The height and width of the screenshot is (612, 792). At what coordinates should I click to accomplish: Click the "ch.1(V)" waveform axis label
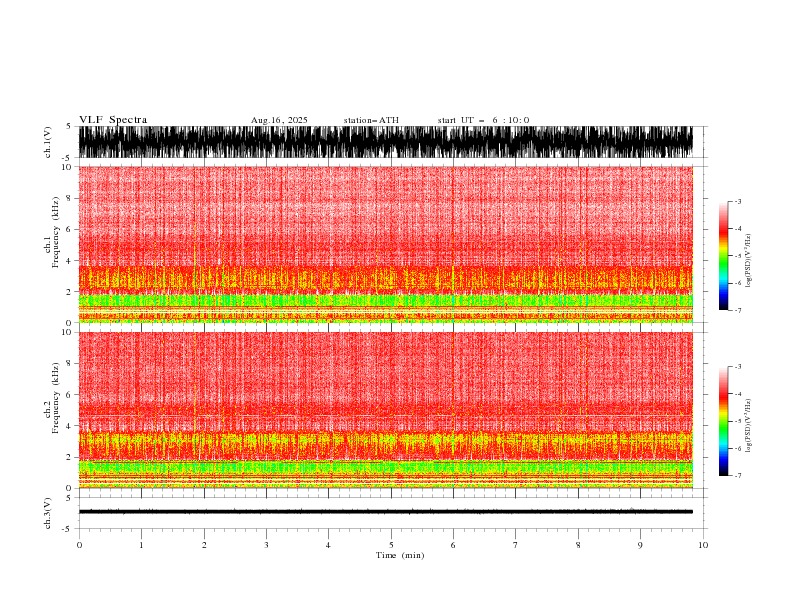48,142
